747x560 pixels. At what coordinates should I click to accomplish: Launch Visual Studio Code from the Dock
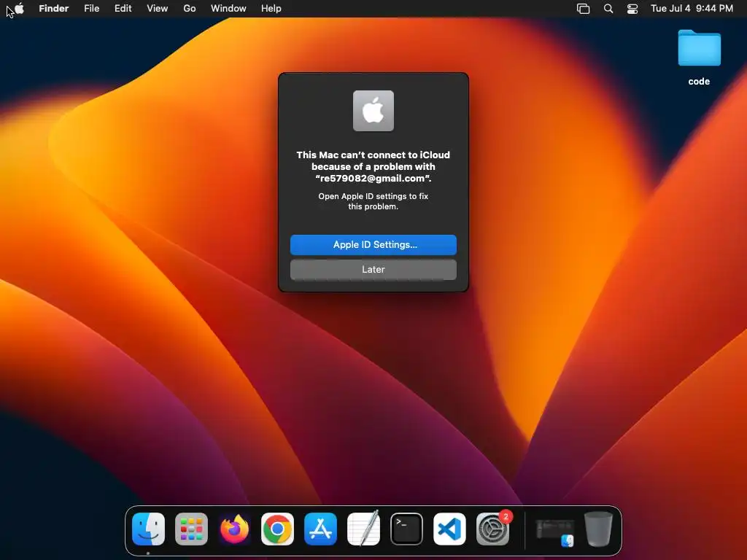tap(449, 529)
